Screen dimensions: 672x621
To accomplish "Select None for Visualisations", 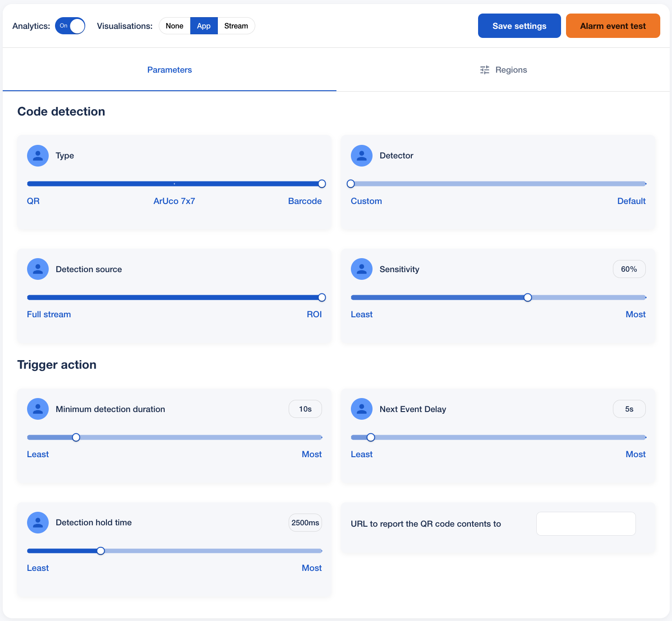I will (175, 26).
